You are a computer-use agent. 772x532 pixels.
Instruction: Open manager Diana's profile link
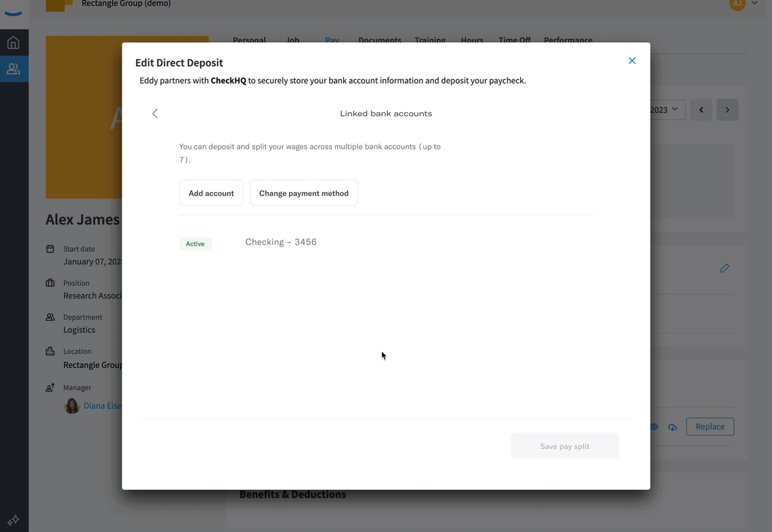[x=103, y=406]
